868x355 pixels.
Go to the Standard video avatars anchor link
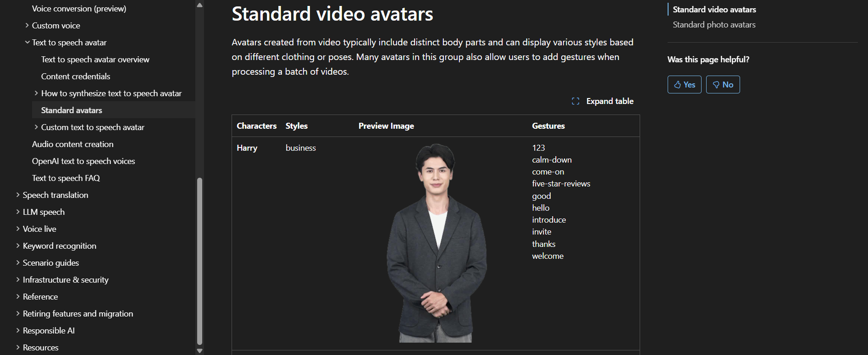pyautogui.click(x=714, y=10)
